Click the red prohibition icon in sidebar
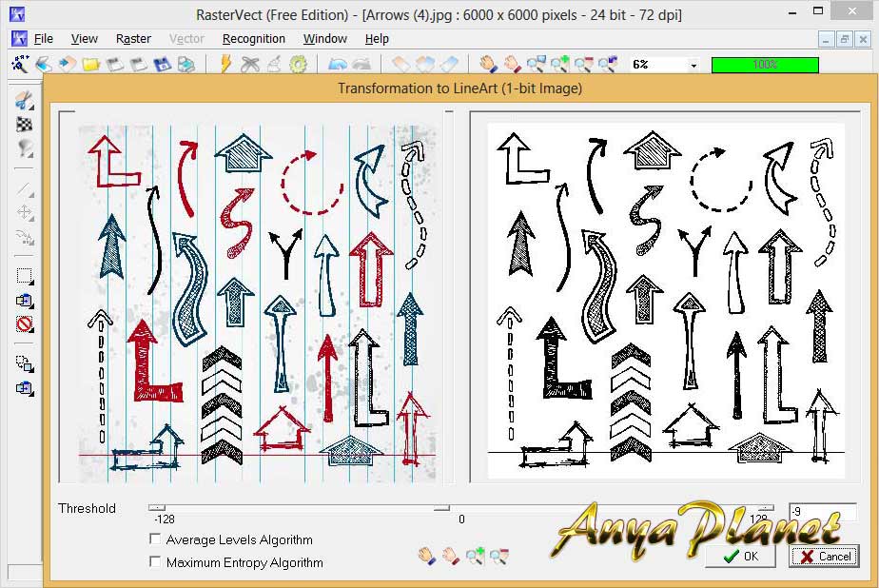This screenshot has width=879, height=588. [x=25, y=323]
